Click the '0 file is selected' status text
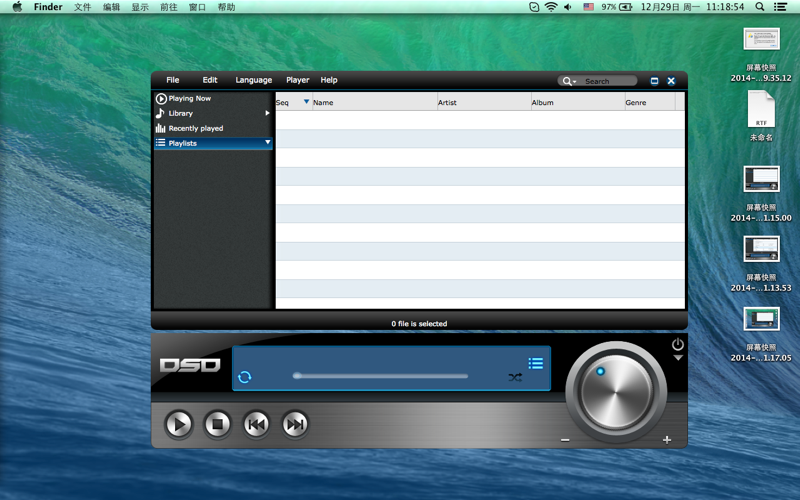The height and width of the screenshot is (500, 800). [419, 323]
